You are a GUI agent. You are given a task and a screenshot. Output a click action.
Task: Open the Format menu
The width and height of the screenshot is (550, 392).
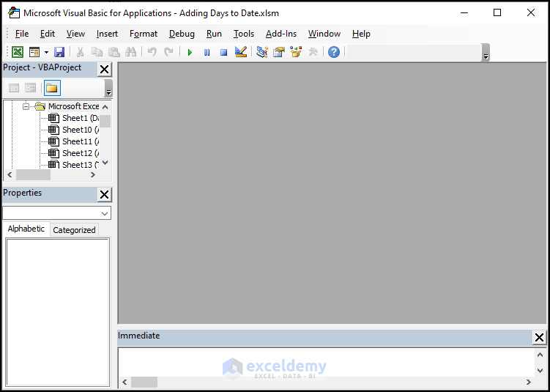[144, 34]
